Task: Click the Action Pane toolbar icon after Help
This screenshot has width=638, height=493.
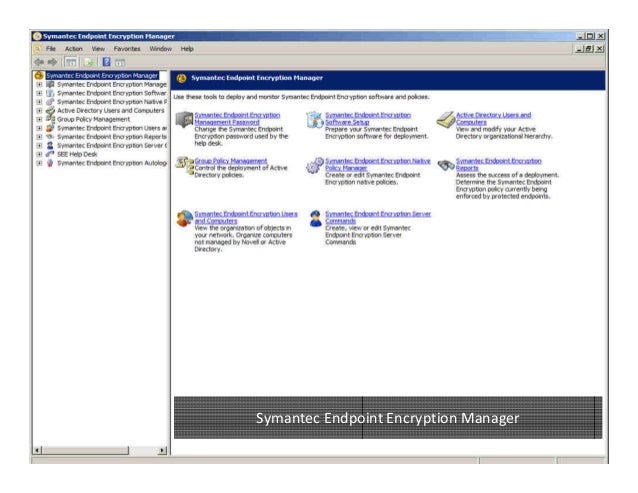Action: (x=120, y=62)
